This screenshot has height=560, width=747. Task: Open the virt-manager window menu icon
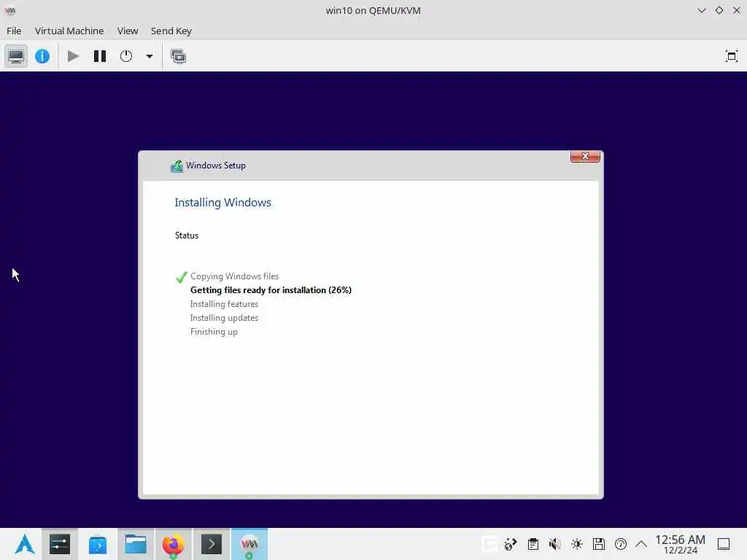point(10,10)
